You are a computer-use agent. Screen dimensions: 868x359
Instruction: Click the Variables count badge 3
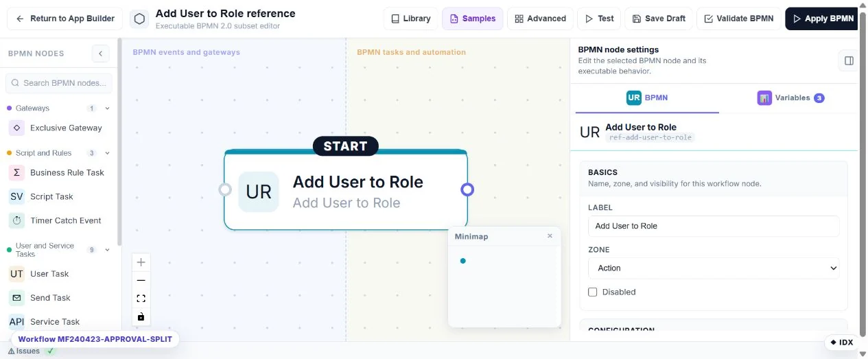[819, 98]
